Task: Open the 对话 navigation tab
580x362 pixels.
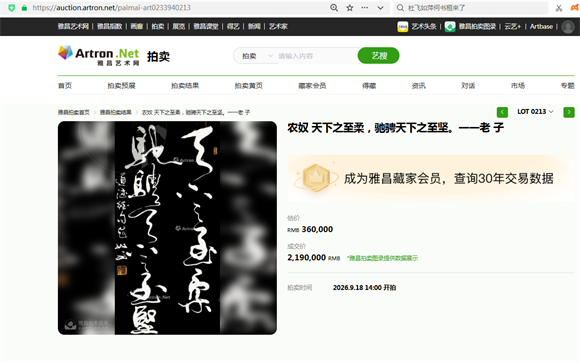Action: (468, 86)
